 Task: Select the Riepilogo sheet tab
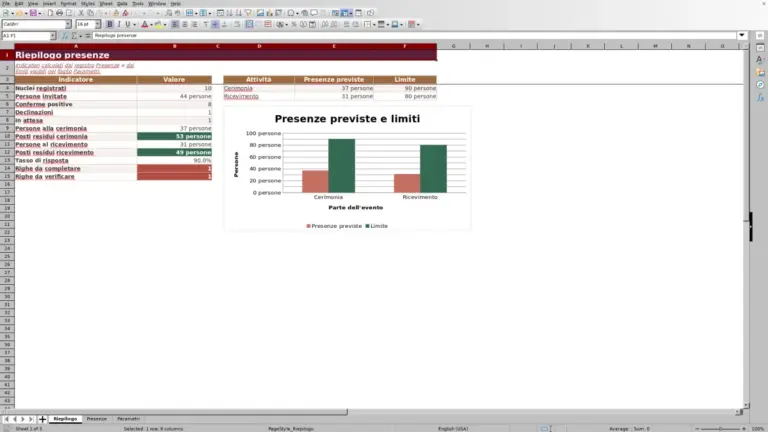[x=65, y=419]
